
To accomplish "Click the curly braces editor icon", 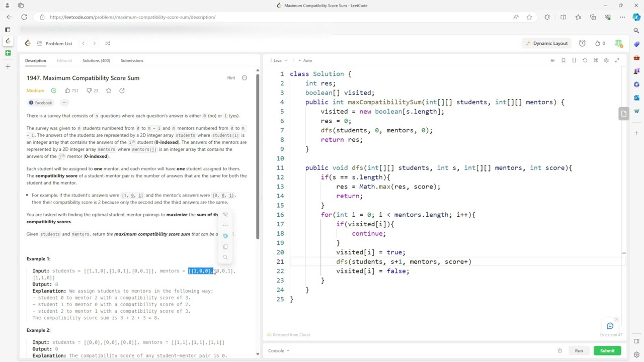I will 574,60.
